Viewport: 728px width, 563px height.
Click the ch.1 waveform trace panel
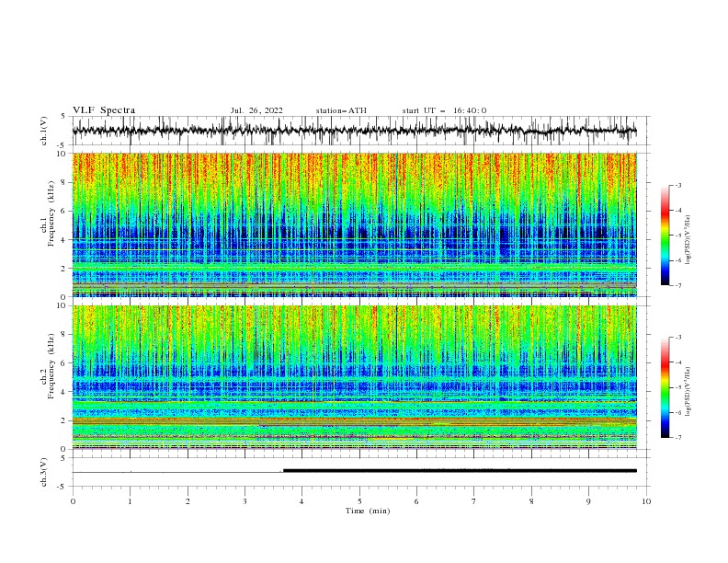coord(360,131)
